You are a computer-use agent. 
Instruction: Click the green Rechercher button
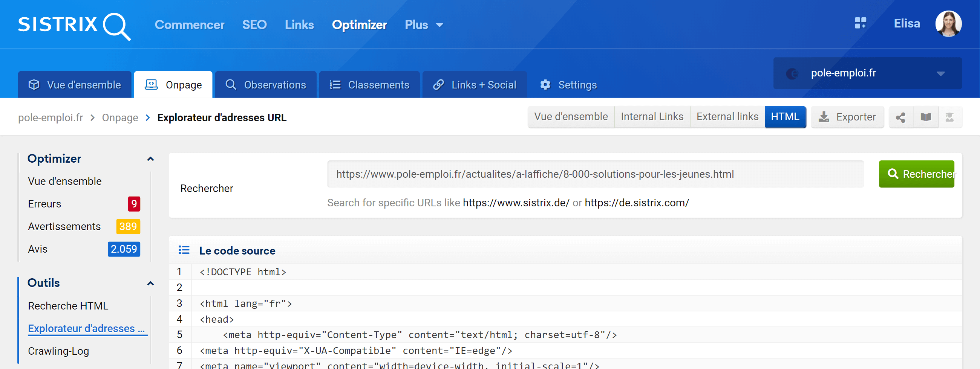click(x=916, y=174)
